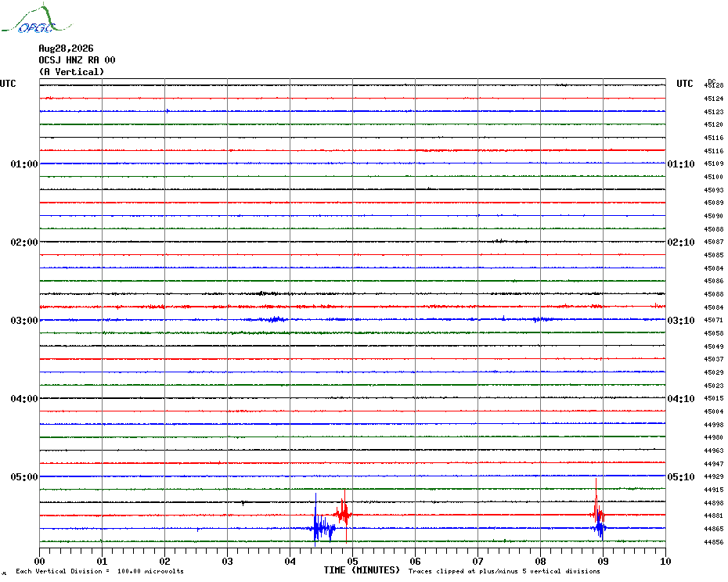Viewport: 728px width, 582px height.
Task: Click the DC value 44980
Action: 714,437
